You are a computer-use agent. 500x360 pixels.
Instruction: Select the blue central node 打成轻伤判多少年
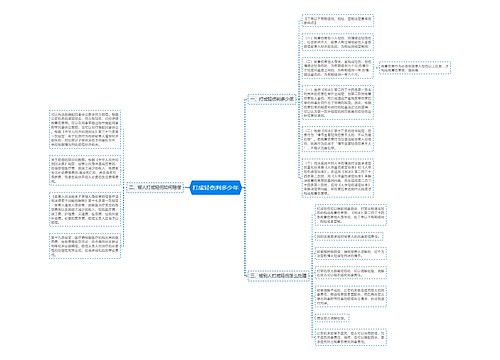[216, 188]
